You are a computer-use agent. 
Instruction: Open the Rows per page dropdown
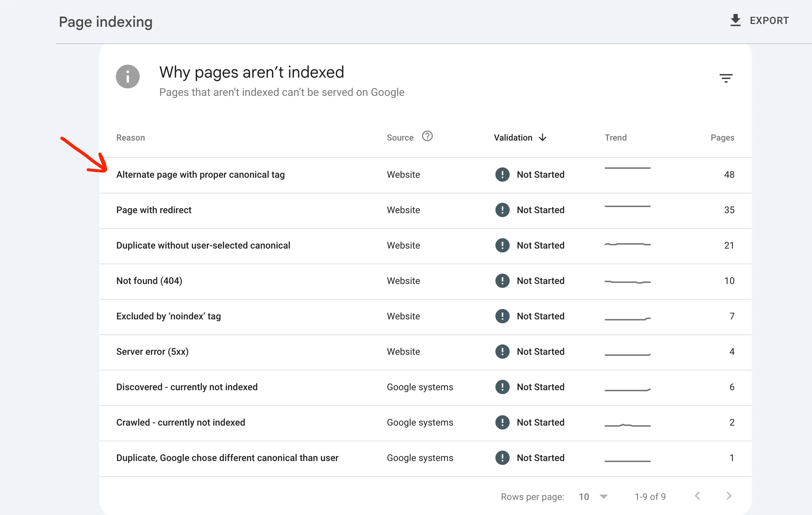pos(593,497)
